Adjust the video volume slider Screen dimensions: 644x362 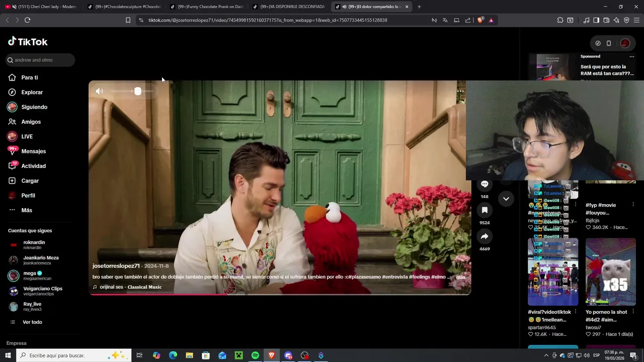[131, 91]
